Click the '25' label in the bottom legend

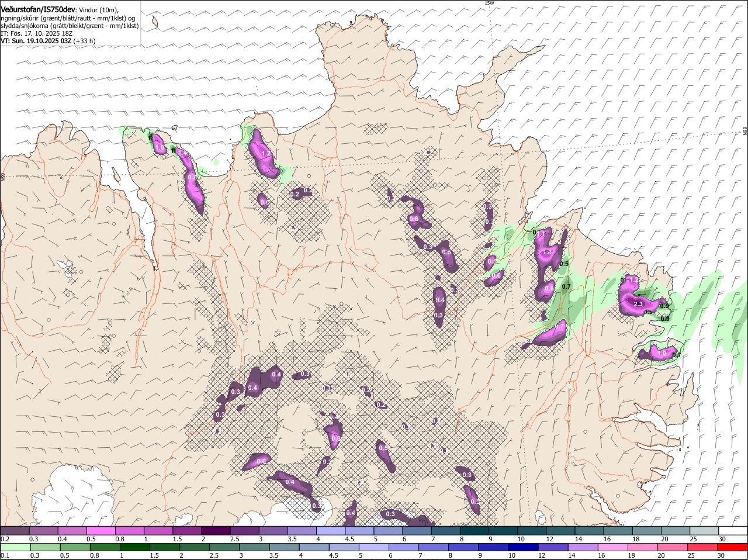(691, 555)
